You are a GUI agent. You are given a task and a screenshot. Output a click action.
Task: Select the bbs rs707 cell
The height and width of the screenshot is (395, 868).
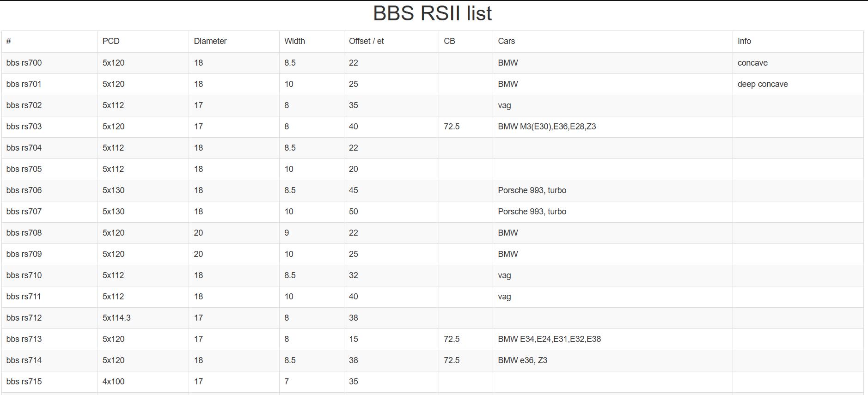tap(49, 212)
